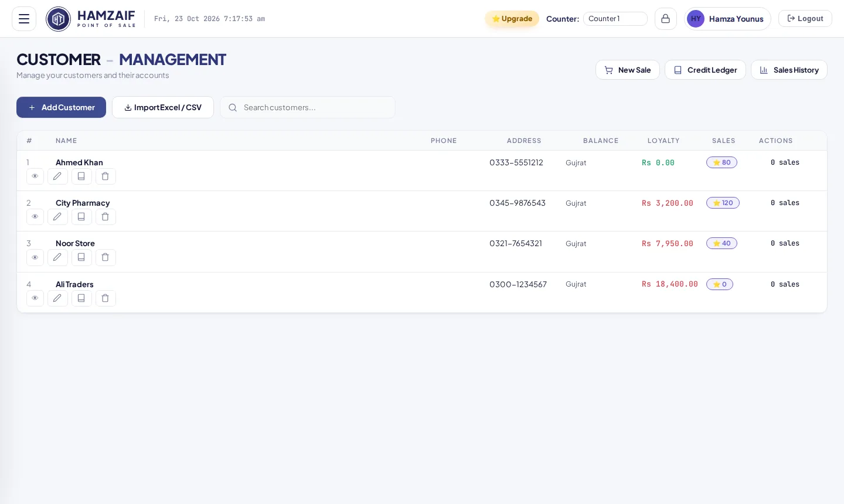
Task: Click Import Excel / CSV button
Action: (x=163, y=107)
